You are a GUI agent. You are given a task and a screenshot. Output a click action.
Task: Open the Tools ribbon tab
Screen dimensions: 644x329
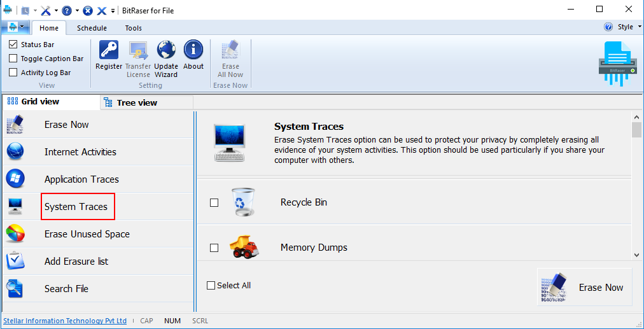[x=134, y=28]
